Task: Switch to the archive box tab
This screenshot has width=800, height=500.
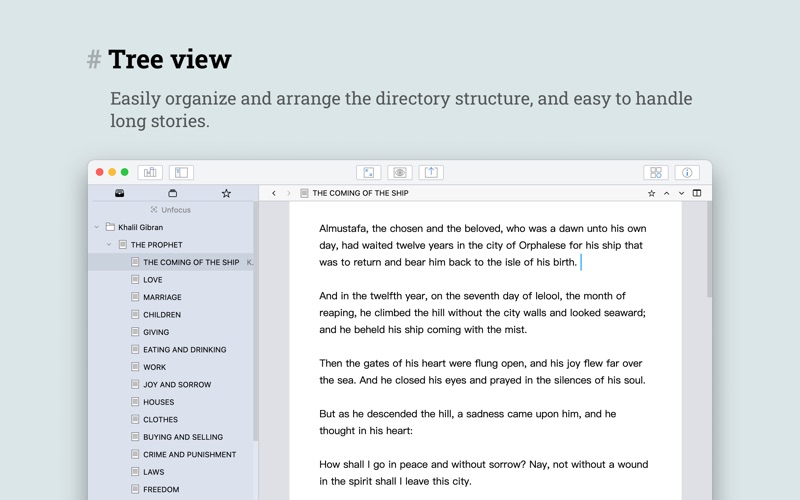Action: tap(172, 193)
